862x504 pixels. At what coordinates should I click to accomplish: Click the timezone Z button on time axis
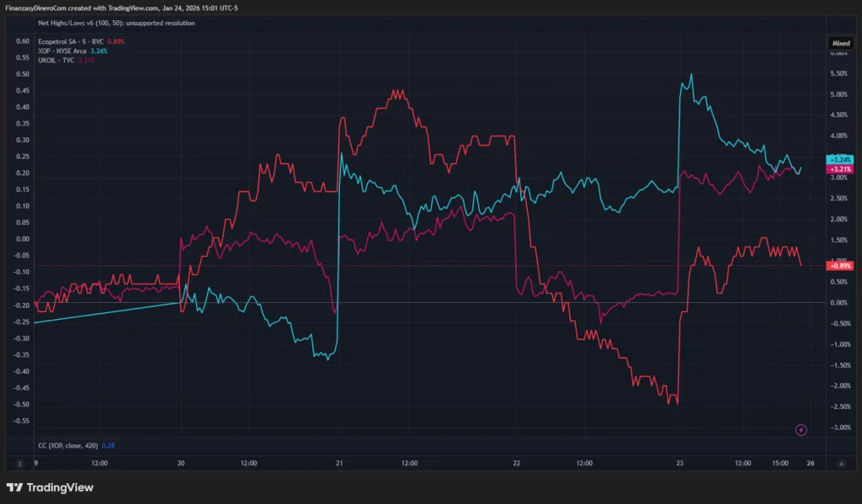pos(18,463)
